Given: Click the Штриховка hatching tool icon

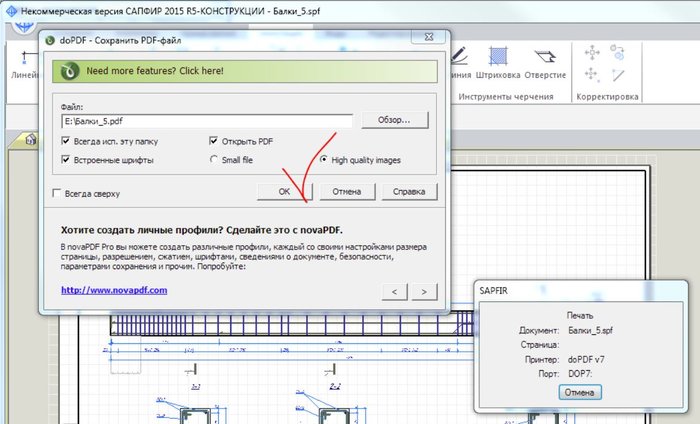Looking at the screenshot, I should pos(498,56).
